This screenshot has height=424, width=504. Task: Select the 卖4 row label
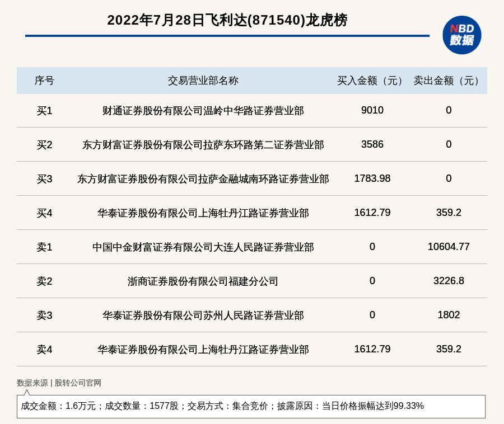pyautogui.click(x=44, y=349)
